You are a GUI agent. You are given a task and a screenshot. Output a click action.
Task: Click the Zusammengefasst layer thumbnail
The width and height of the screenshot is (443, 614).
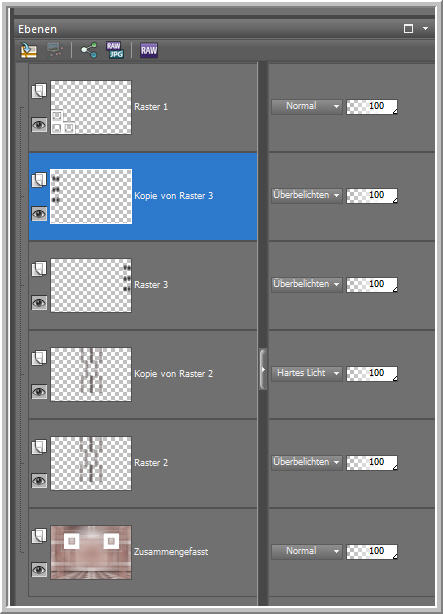click(x=91, y=552)
